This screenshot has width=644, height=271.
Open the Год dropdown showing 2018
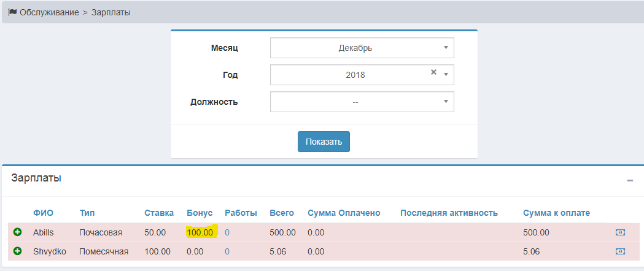pyautogui.click(x=355, y=75)
